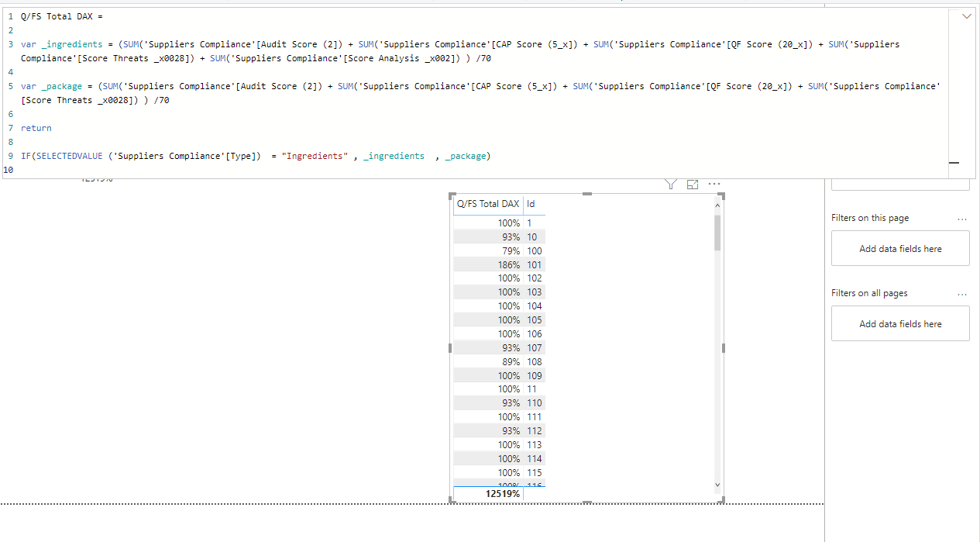Enter focus mode for the table visual
980x542 pixels.
(693, 184)
